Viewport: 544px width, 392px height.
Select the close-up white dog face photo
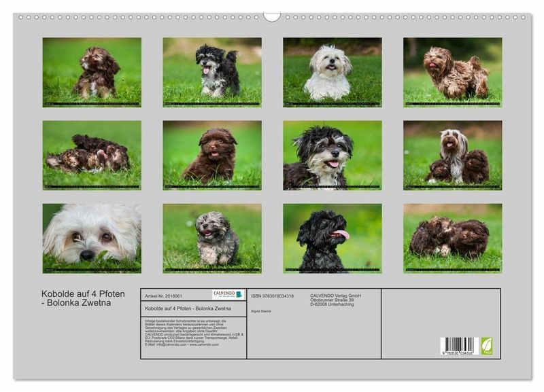(92, 238)
